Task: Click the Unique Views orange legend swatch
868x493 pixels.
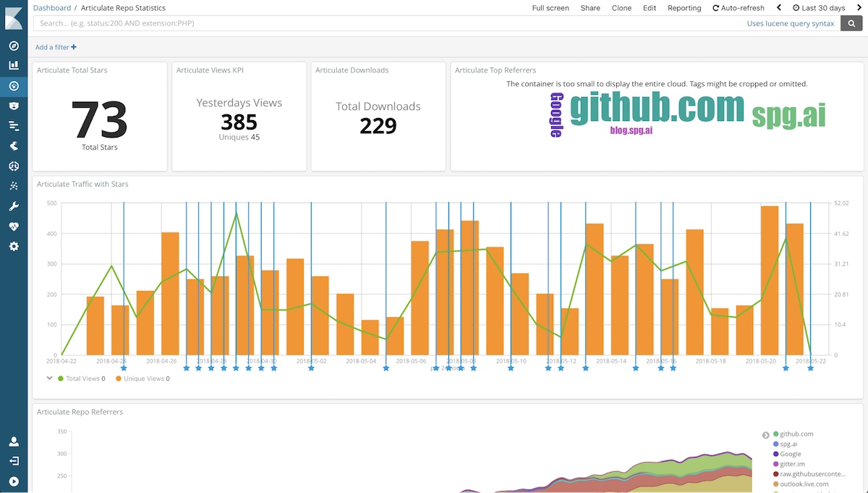Action: (x=118, y=379)
